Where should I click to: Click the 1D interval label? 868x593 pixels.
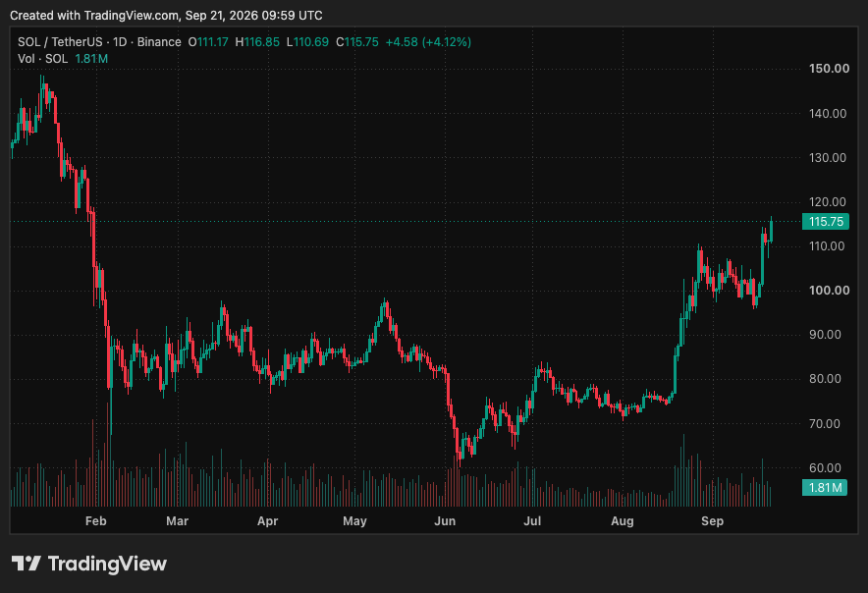click(x=120, y=42)
